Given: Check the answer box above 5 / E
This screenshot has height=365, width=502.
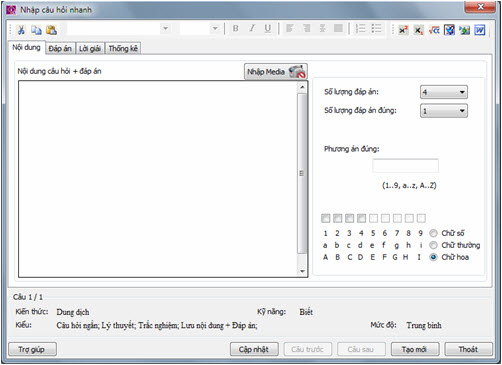Looking at the screenshot, I should (373, 218).
